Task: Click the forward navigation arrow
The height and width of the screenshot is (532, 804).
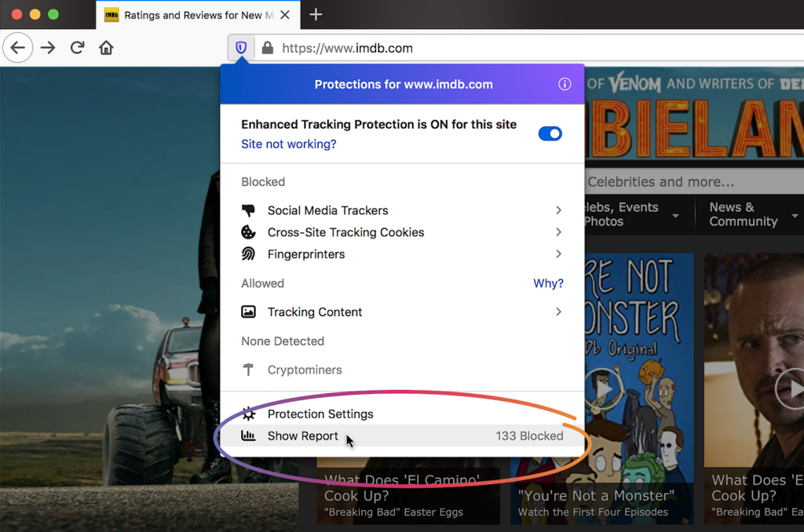Action: click(48, 48)
